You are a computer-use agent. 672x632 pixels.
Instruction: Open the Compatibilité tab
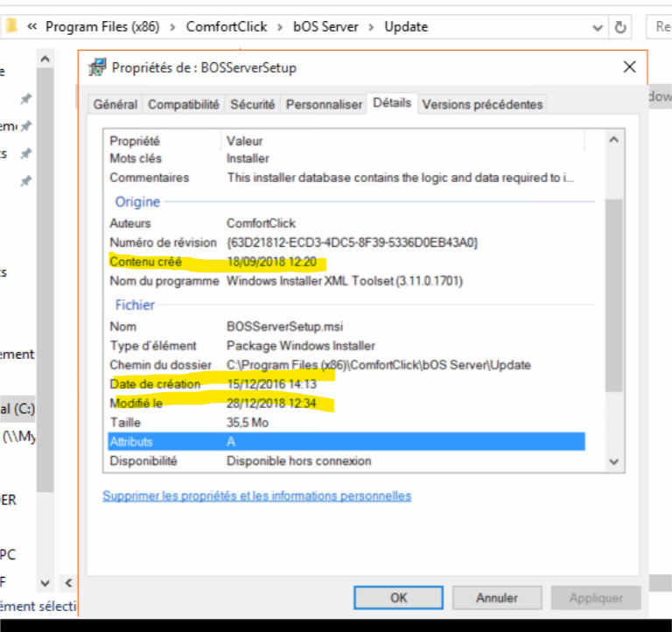184,104
